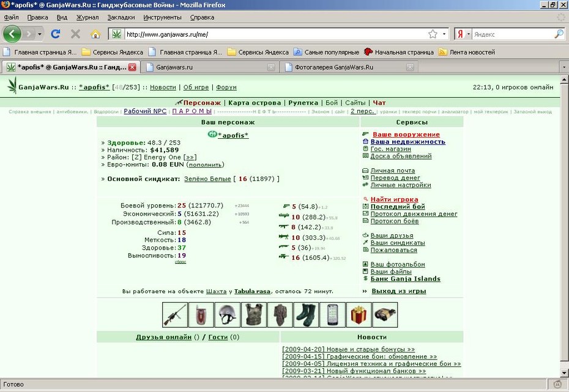569x392 pixels.
Task: Click dollar icon beside Банк Ganja Islands
Action: (365, 278)
